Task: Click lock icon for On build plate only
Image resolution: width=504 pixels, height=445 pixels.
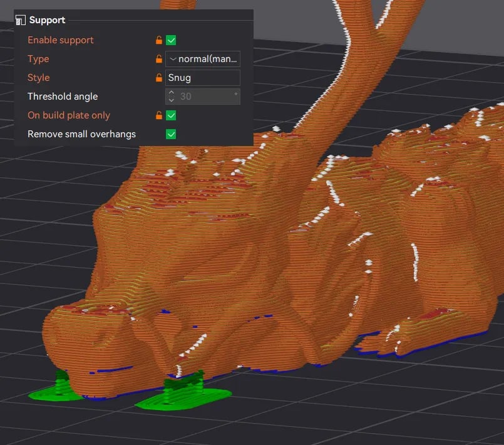Action: 159,115
